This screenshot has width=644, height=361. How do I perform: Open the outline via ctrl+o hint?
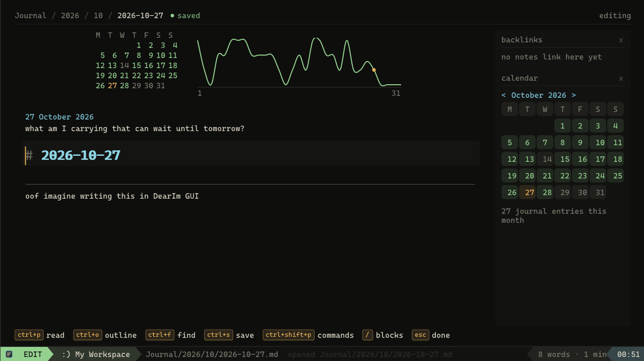pos(105,335)
